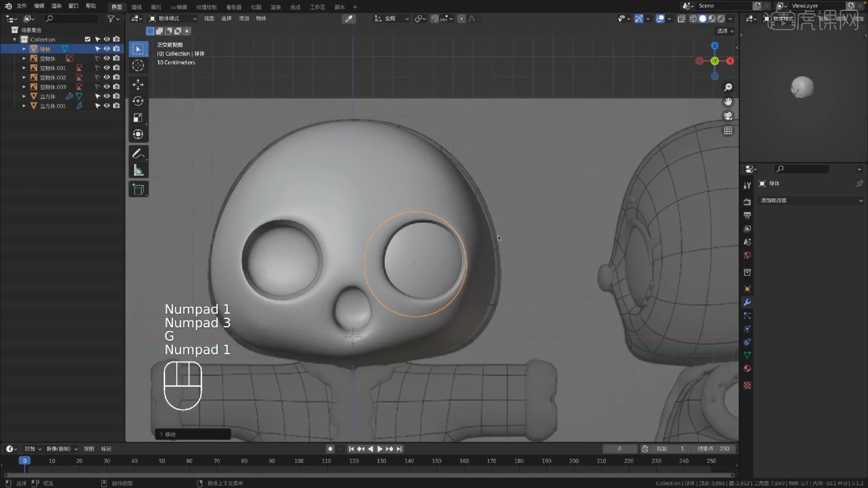Disable render for 立方体.001 camera icon
This screenshot has width=868, height=488.
coord(116,106)
